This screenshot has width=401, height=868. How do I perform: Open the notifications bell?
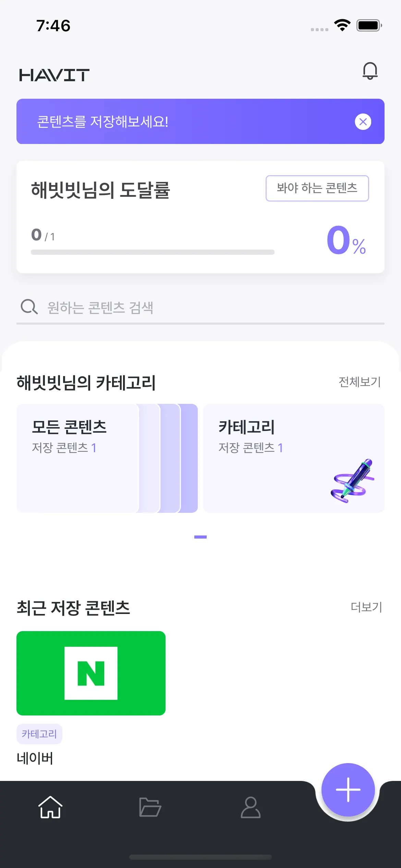pos(370,71)
